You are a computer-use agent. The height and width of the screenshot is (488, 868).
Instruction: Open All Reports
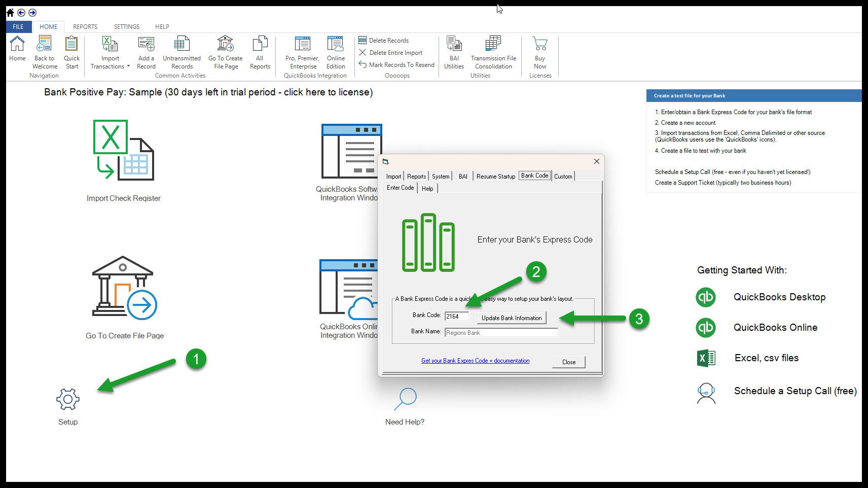260,53
